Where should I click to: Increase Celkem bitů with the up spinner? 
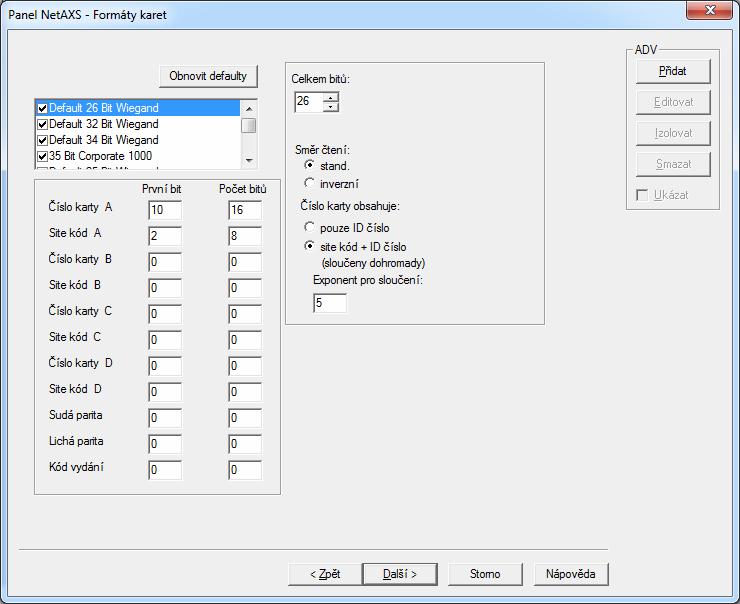[331, 97]
